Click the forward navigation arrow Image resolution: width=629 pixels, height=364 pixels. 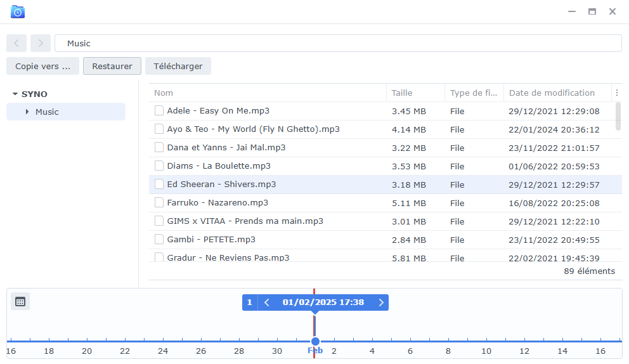(x=41, y=43)
